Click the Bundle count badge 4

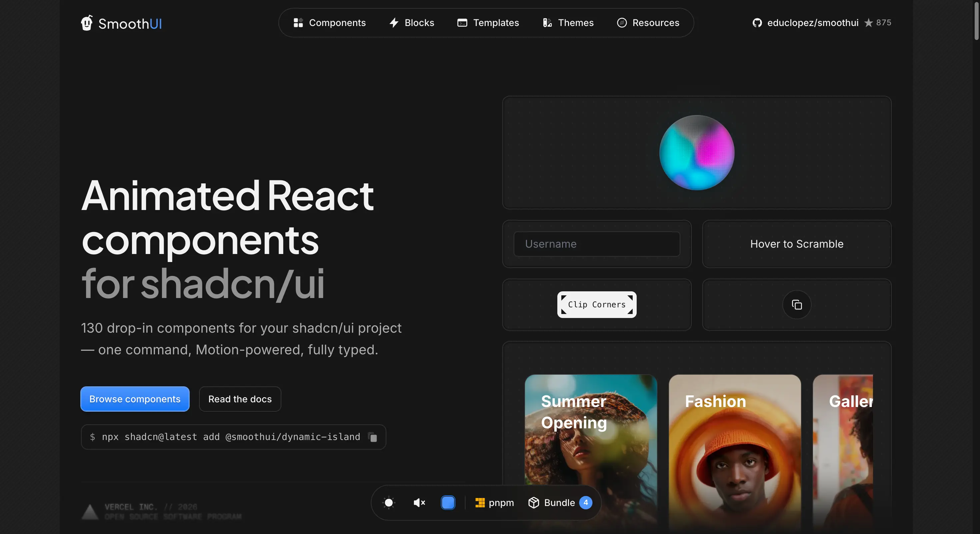[585, 503]
